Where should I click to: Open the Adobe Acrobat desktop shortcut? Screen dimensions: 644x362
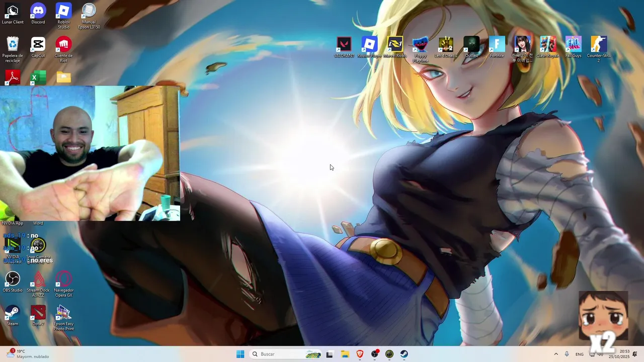pos(13,77)
